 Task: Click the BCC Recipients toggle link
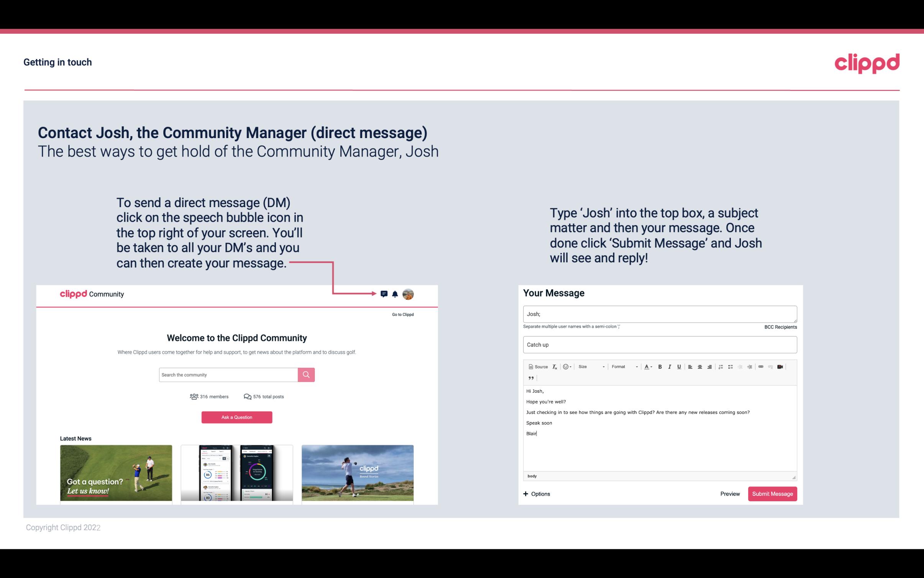pos(780,327)
